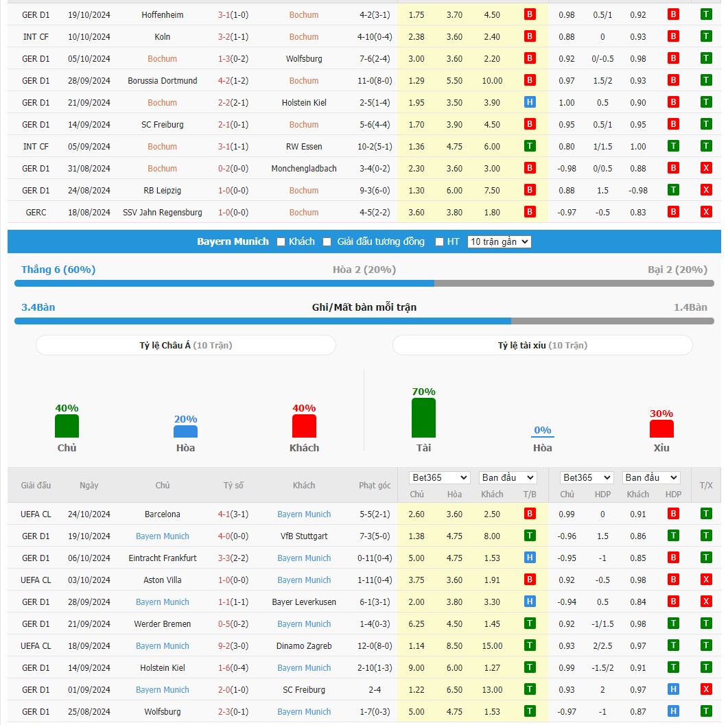Open the Bet365 dropdown above Chủ HDP

[587, 477]
